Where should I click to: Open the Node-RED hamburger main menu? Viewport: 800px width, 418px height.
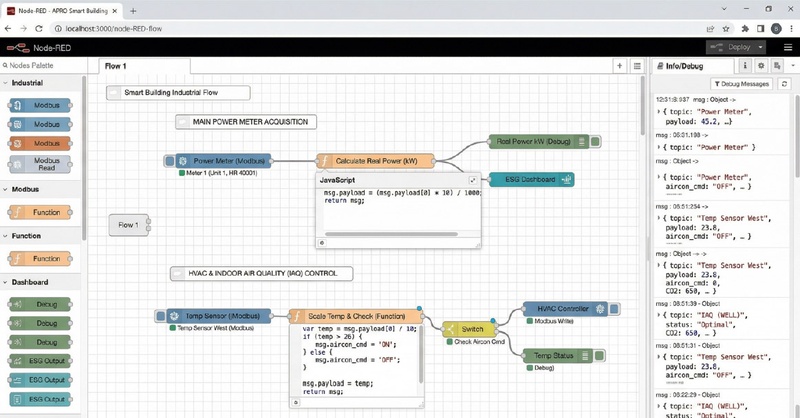(788, 47)
